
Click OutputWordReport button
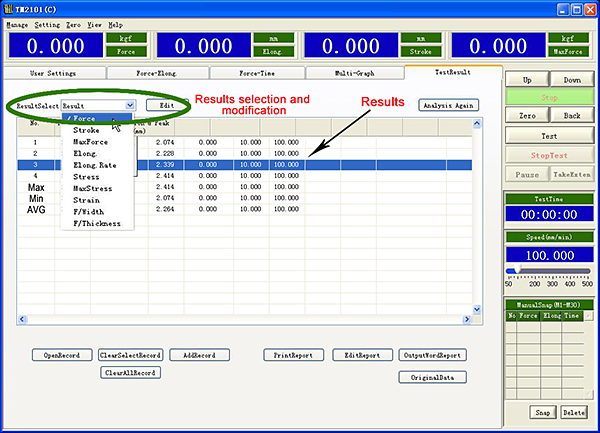pyautogui.click(x=432, y=355)
